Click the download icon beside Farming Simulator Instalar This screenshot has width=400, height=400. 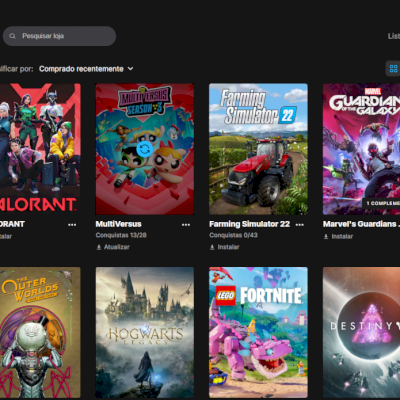click(x=212, y=247)
